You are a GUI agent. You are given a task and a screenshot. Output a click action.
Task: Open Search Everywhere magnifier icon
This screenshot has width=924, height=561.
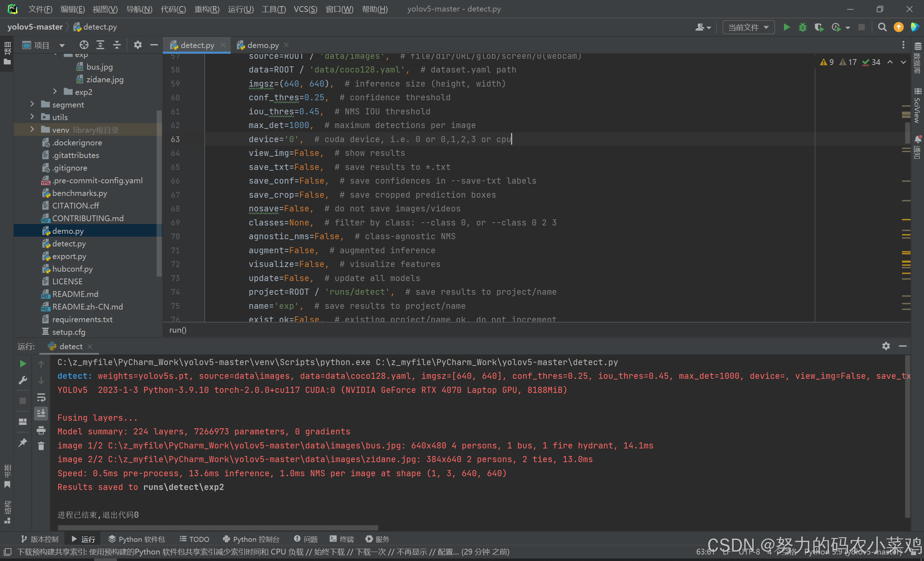(882, 27)
